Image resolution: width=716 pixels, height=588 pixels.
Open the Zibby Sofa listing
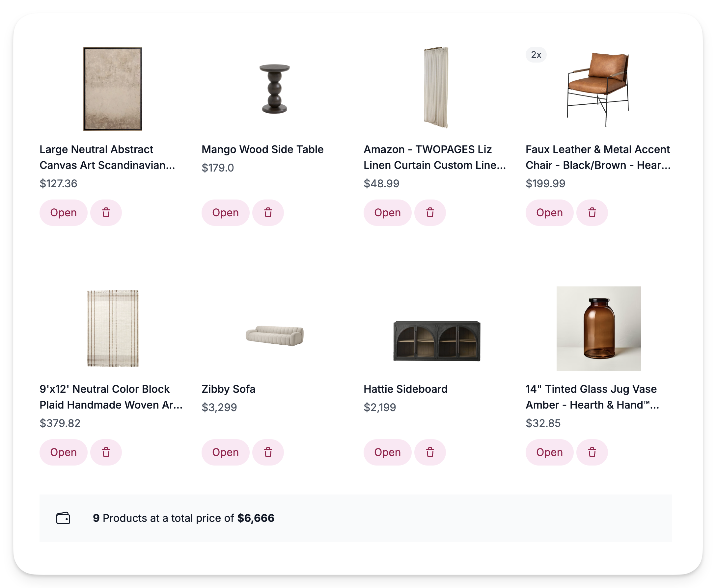225,452
